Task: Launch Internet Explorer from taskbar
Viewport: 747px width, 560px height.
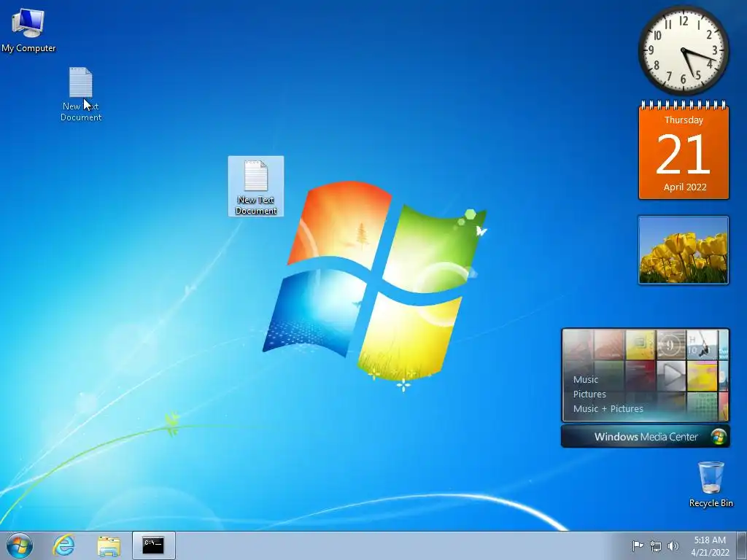Action: point(64,545)
